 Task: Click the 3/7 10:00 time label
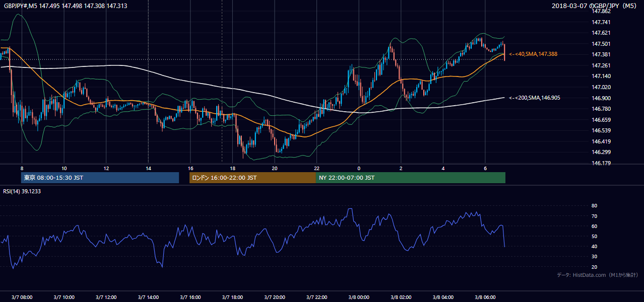pos(64,297)
